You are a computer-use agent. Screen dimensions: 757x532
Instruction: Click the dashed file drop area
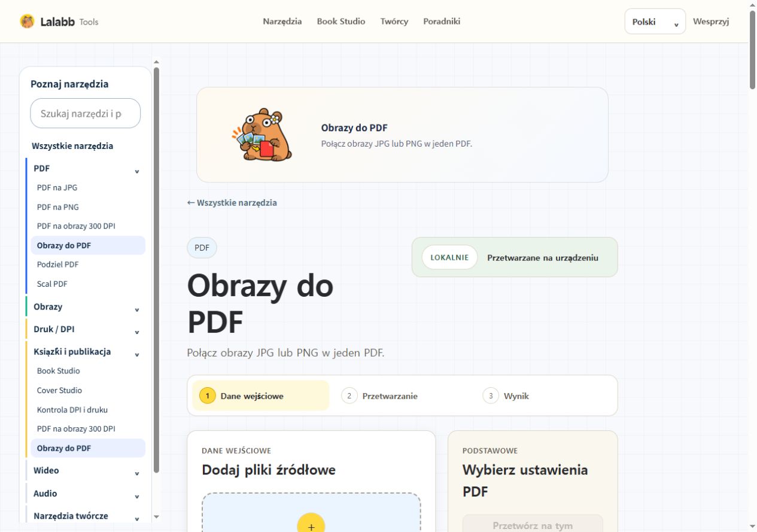click(x=311, y=513)
